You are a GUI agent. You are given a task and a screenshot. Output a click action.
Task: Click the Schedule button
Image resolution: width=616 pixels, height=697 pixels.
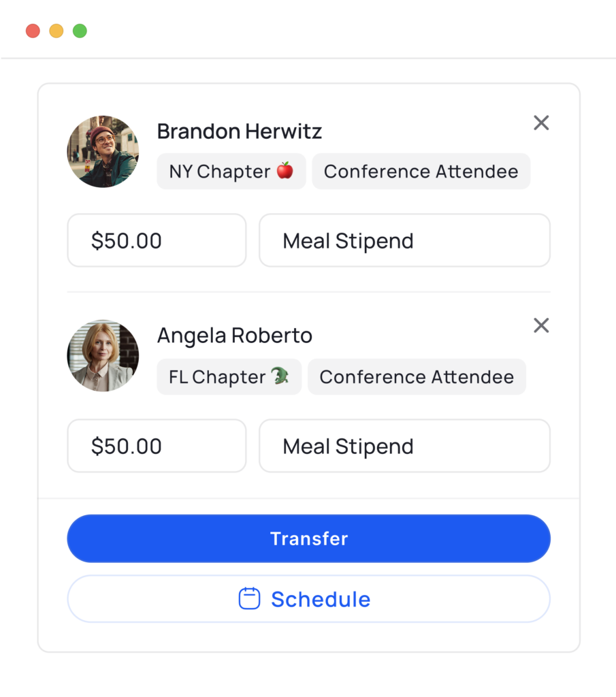309,599
